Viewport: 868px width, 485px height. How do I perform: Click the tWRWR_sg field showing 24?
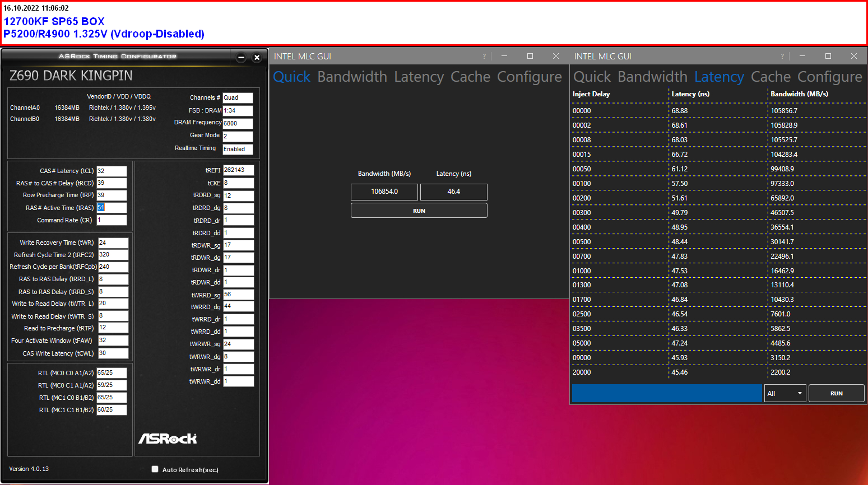click(x=238, y=344)
